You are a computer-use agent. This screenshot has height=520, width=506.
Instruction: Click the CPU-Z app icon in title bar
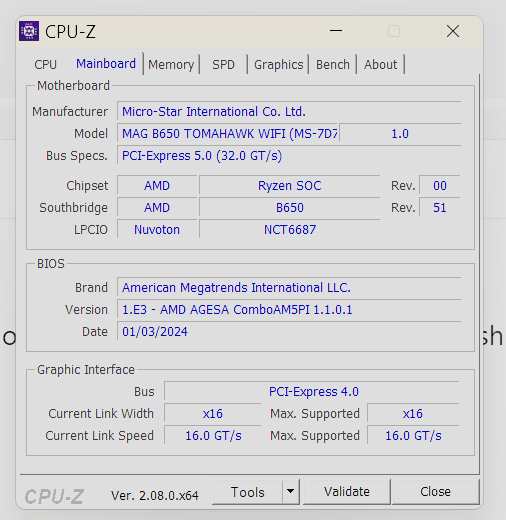tap(29, 31)
